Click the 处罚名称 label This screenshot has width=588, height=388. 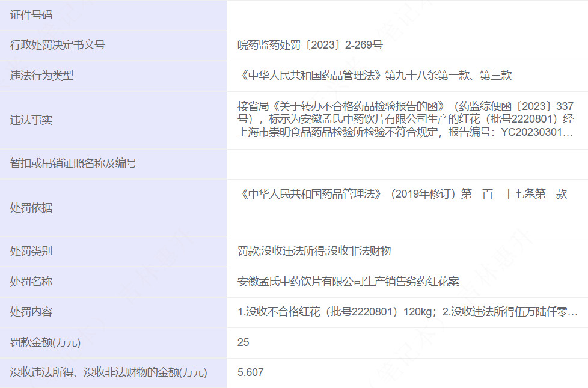(x=31, y=282)
